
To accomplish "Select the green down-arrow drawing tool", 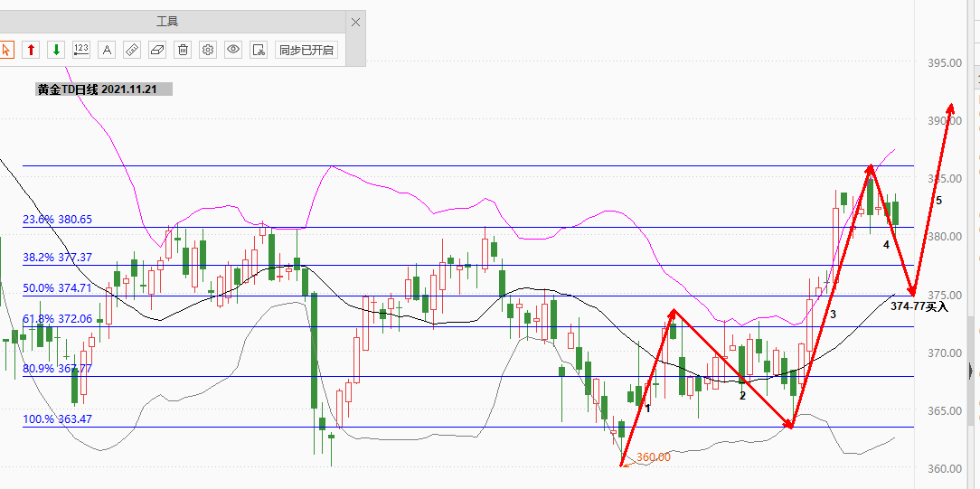I will (x=56, y=50).
